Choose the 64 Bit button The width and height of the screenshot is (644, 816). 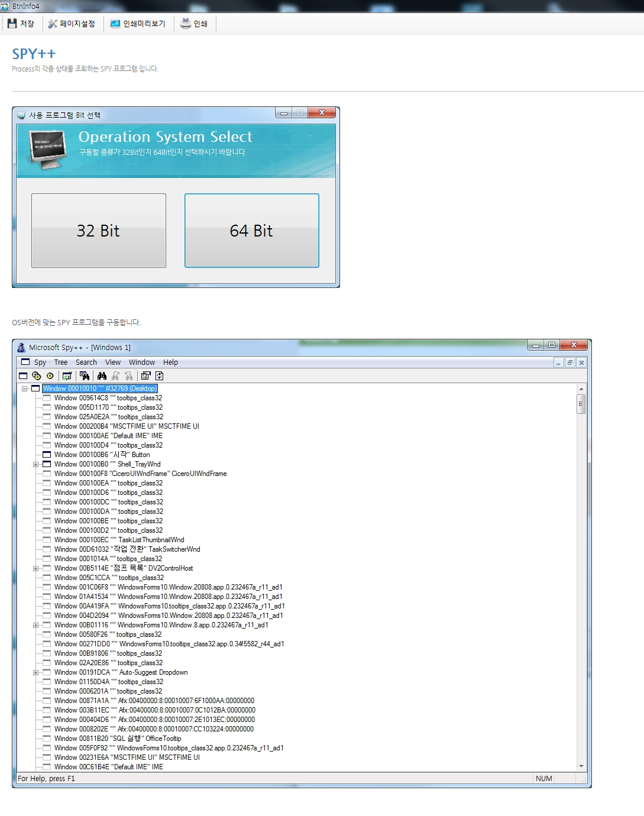(x=252, y=231)
